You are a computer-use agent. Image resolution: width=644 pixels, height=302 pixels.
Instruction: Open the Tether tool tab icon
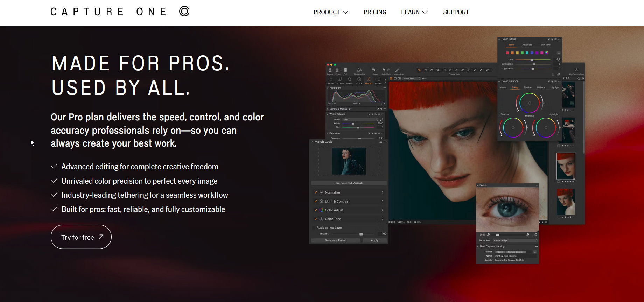pyautogui.click(x=340, y=80)
